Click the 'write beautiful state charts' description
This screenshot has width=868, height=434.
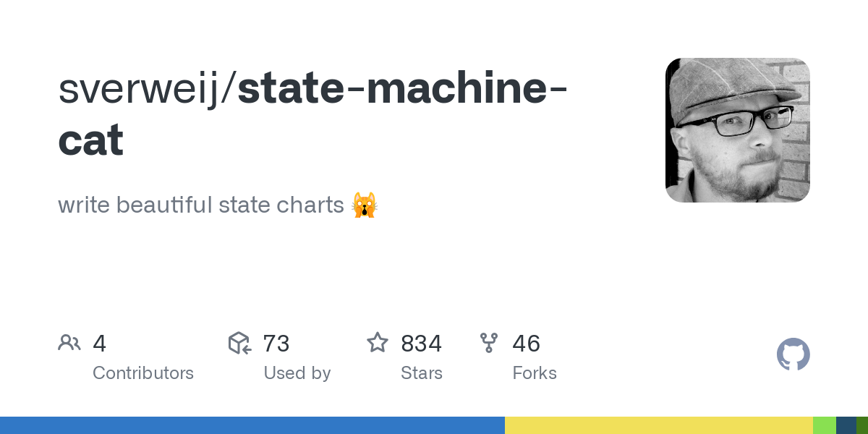[201, 205]
